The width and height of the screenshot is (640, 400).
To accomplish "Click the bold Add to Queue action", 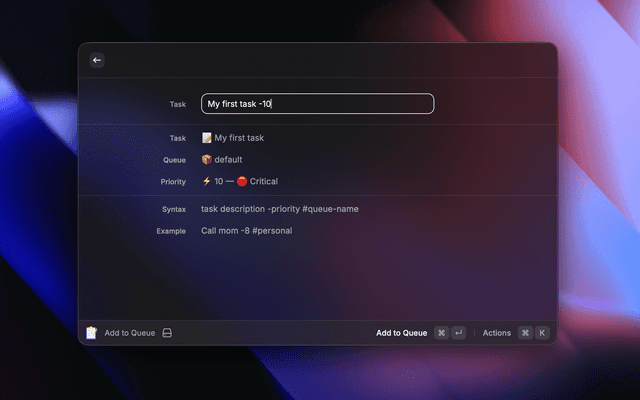I will [x=401, y=333].
